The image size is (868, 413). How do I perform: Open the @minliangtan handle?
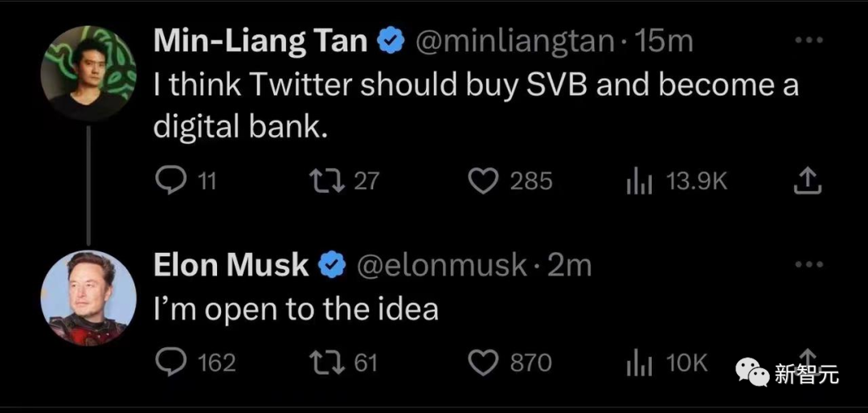pos(514,41)
